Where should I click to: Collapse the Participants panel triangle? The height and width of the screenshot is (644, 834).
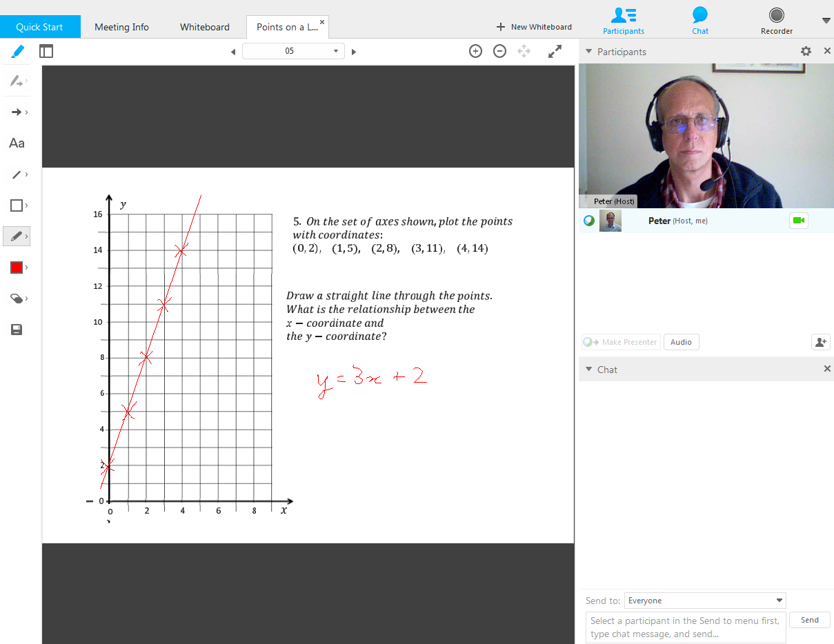[x=588, y=52]
